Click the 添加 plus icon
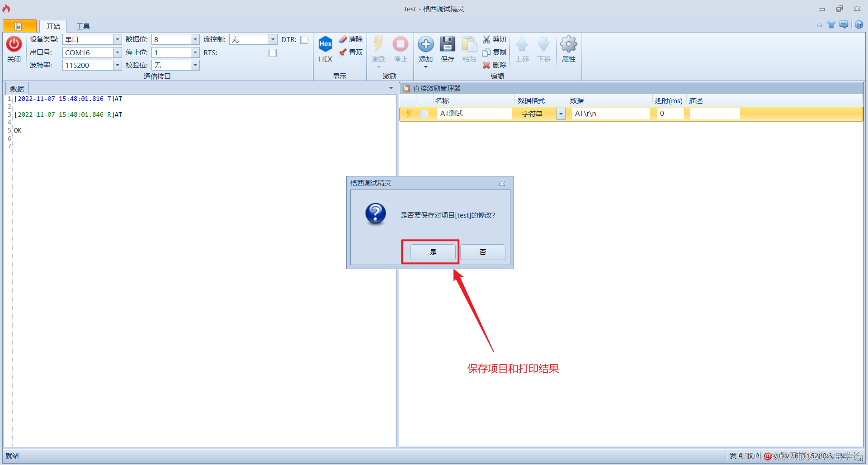868x465 pixels. coord(425,44)
